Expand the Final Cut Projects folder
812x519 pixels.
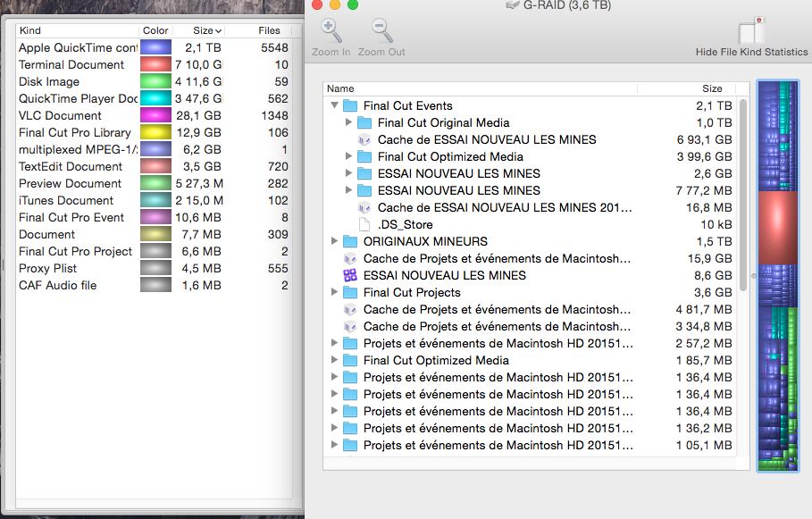tap(334, 292)
